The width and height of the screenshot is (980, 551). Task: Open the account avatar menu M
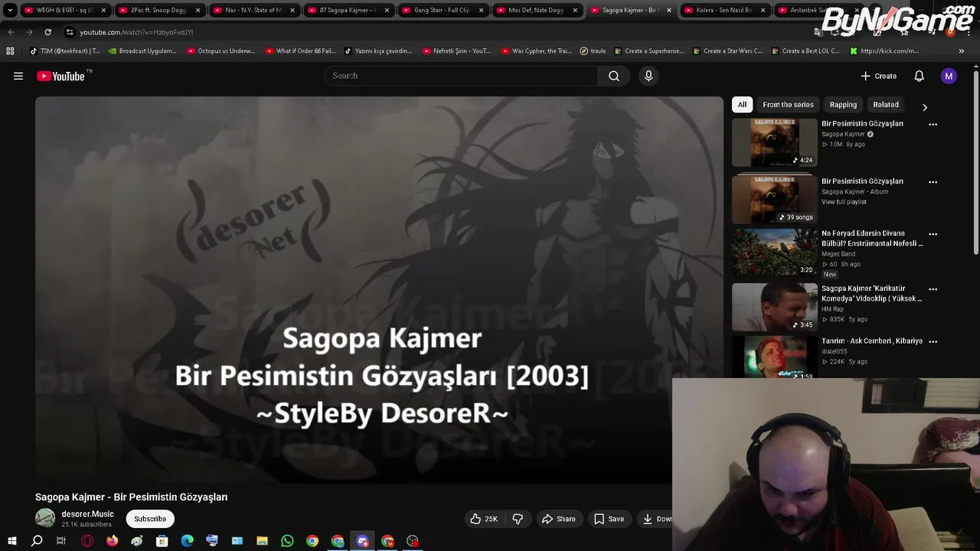pos(949,76)
